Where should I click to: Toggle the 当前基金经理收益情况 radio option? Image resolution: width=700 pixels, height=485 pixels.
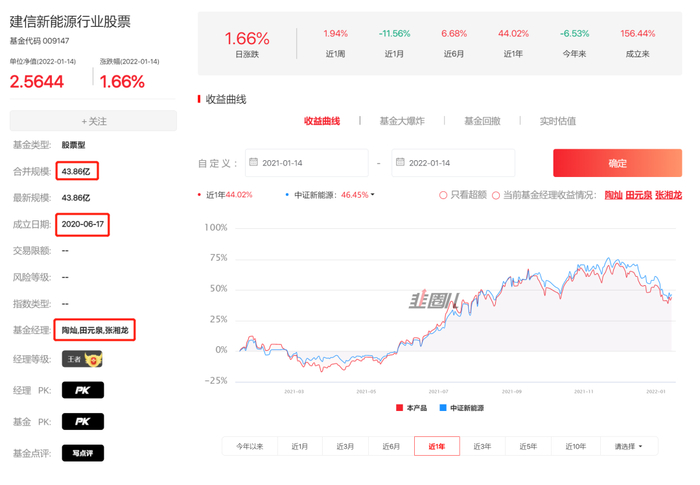496,195
